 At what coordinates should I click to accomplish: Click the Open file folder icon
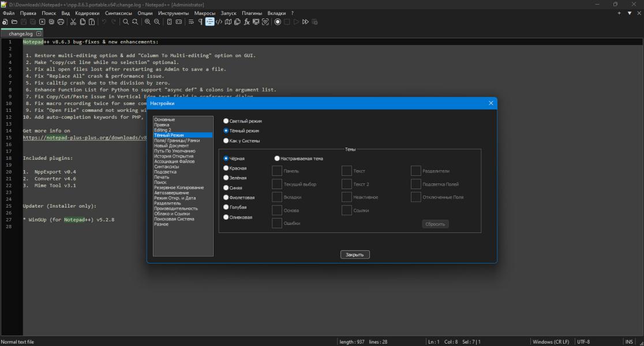14,22
